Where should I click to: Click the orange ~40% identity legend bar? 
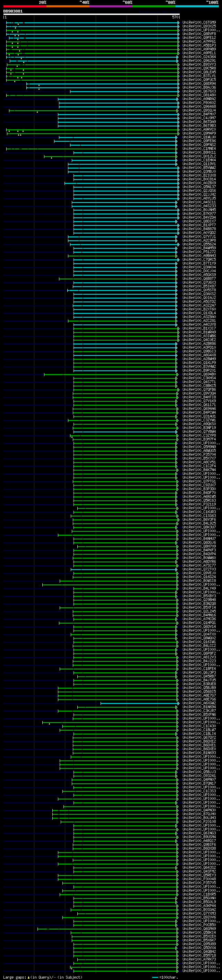[68, 6]
